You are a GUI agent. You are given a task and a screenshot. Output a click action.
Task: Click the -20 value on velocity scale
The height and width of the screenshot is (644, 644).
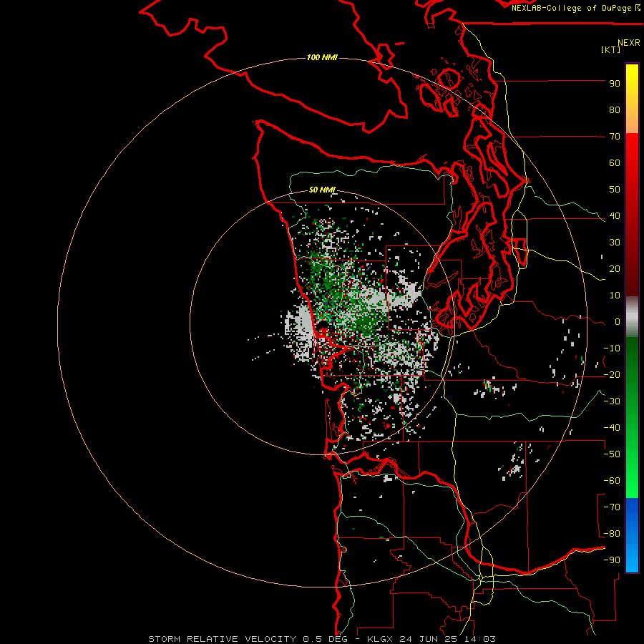tap(612, 375)
